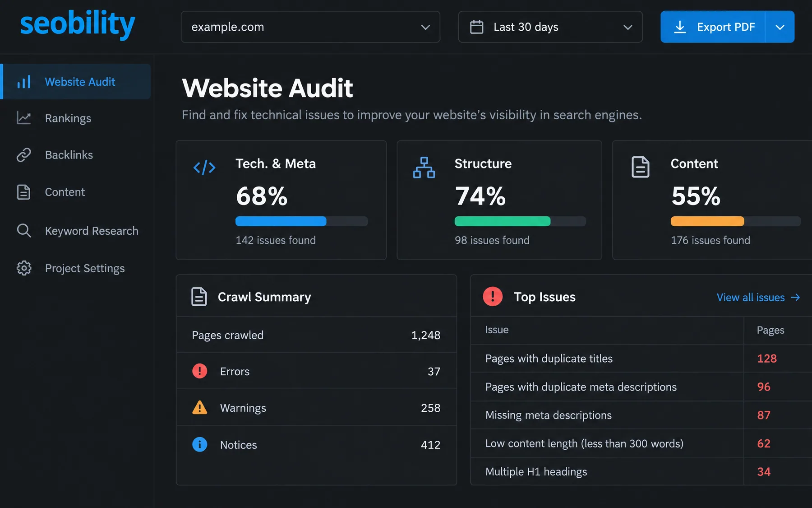The image size is (812, 508).
Task: Expand the Export PDF options arrow
Action: pos(780,27)
